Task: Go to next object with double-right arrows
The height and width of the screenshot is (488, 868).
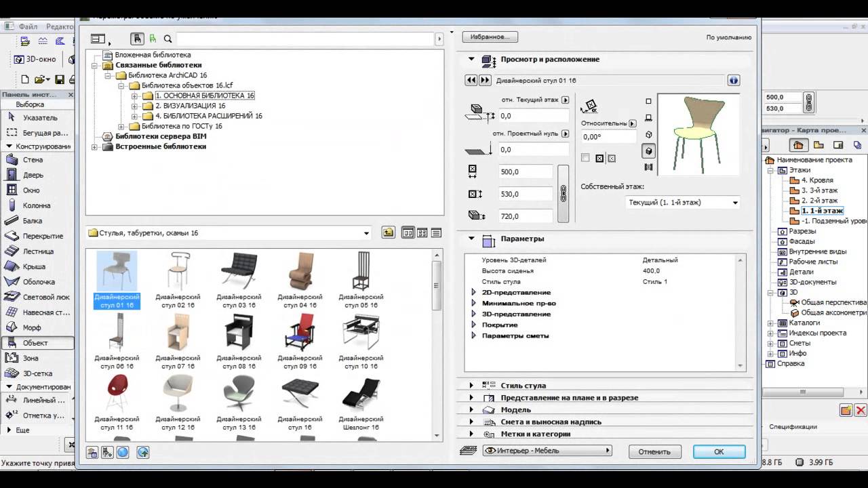Action: pos(485,80)
